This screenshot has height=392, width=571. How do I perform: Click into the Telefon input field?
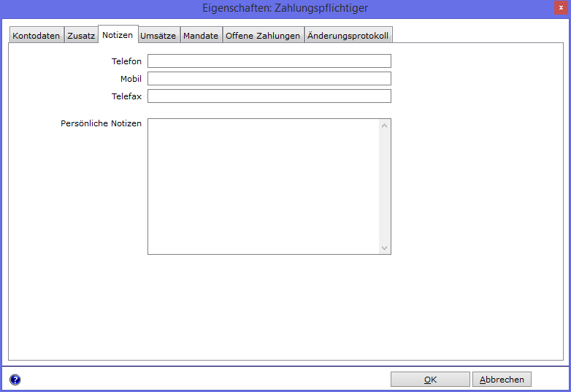pyautogui.click(x=269, y=61)
